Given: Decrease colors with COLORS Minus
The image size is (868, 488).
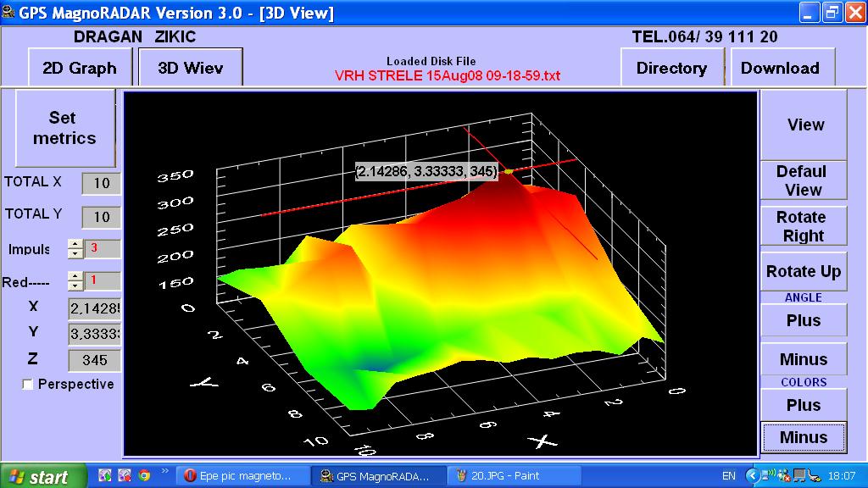Looking at the screenshot, I should pos(804,437).
